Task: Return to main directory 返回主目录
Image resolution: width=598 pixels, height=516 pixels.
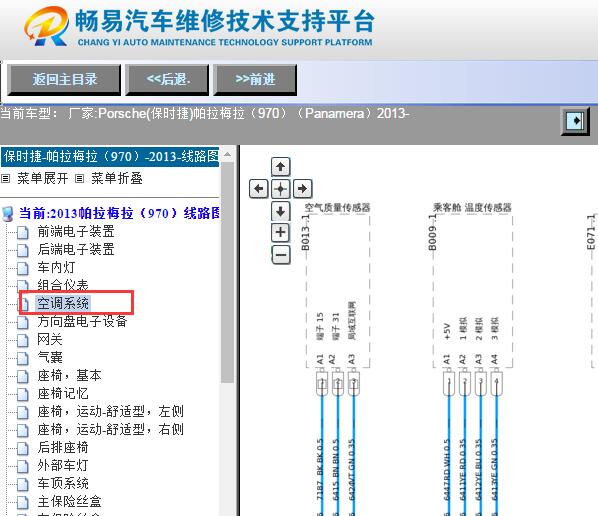Action: [x=64, y=80]
